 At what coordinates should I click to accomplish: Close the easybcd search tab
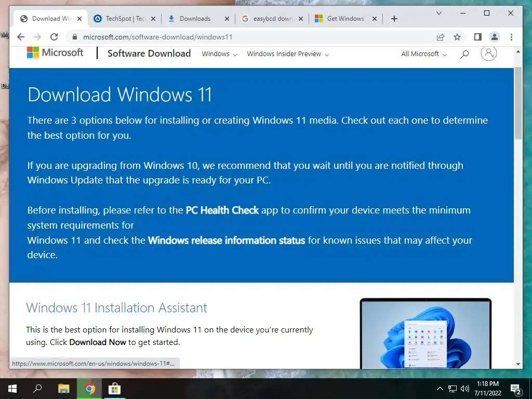[x=301, y=19]
